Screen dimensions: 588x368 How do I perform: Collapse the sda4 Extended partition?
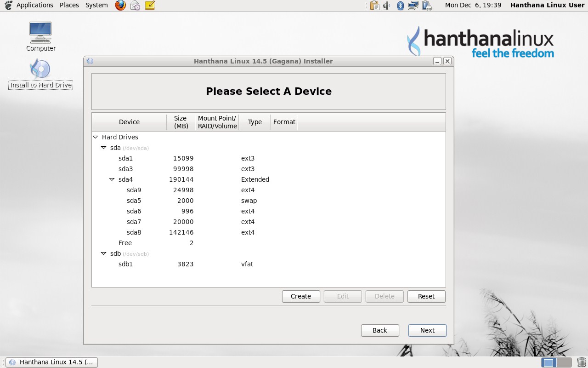pyautogui.click(x=112, y=179)
